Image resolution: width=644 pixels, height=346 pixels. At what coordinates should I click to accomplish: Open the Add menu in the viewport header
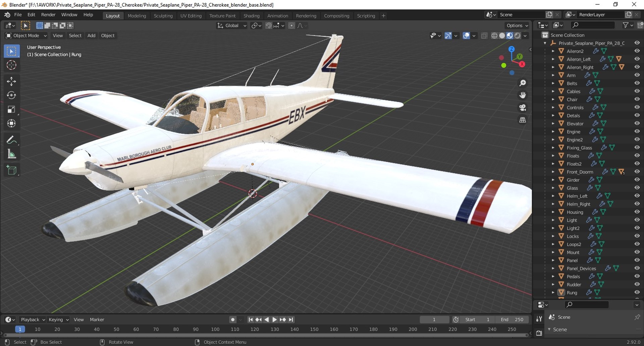[91, 36]
